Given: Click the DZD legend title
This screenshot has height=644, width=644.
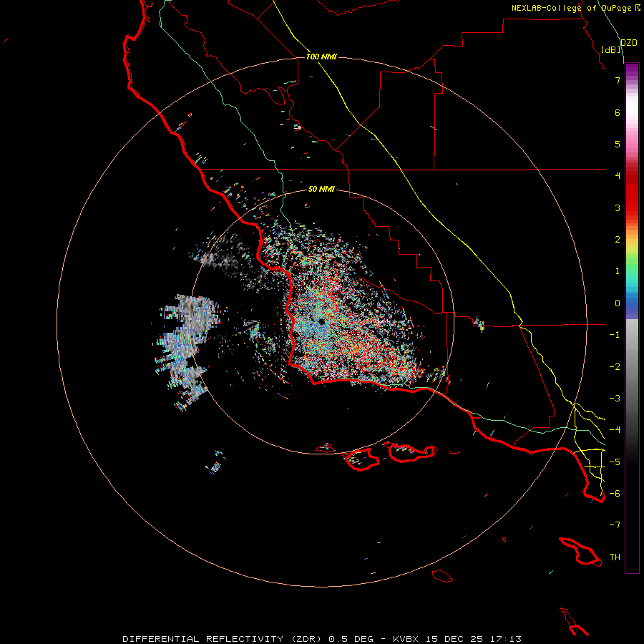Looking at the screenshot, I should pyautogui.click(x=628, y=43).
